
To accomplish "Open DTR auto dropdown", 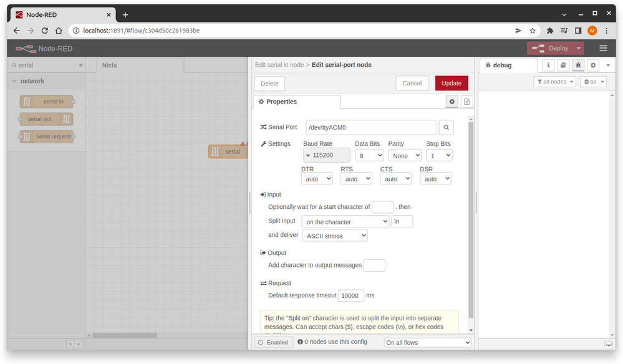I will [317, 179].
